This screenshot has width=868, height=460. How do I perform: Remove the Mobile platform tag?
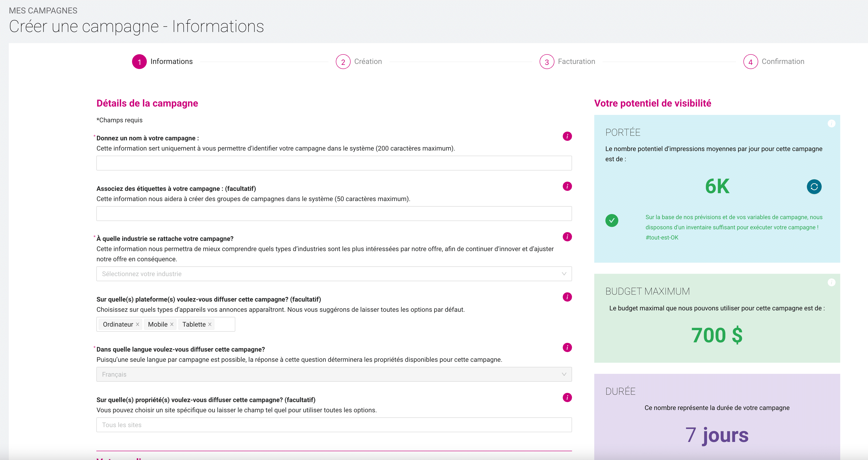(172, 324)
